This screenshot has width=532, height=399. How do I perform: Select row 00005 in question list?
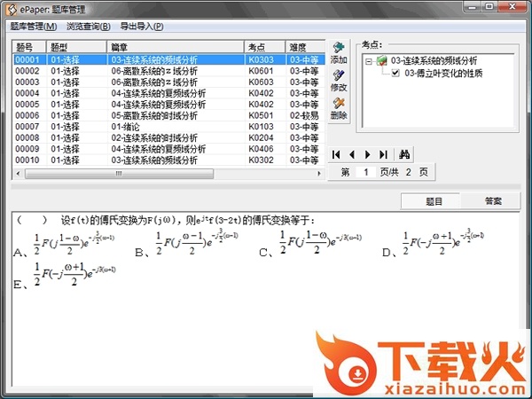(x=168, y=105)
